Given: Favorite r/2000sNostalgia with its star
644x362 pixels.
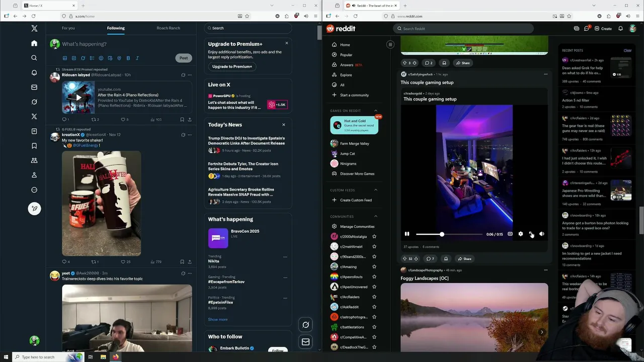Looking at the screenshot, I should (374, 236).
